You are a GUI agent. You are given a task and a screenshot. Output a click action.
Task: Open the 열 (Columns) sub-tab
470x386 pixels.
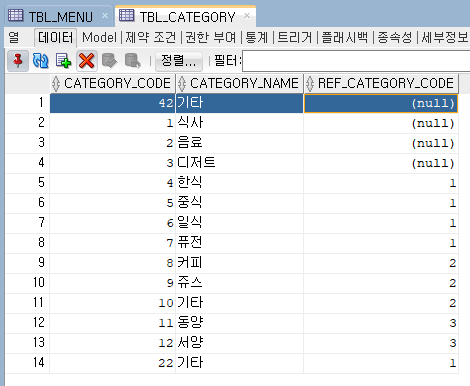[14, 37]
